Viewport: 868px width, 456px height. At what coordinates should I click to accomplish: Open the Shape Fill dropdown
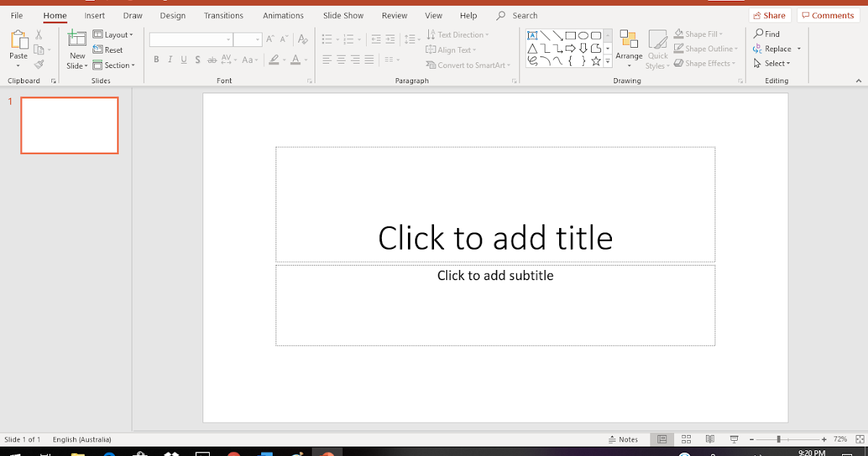[697, 33]
